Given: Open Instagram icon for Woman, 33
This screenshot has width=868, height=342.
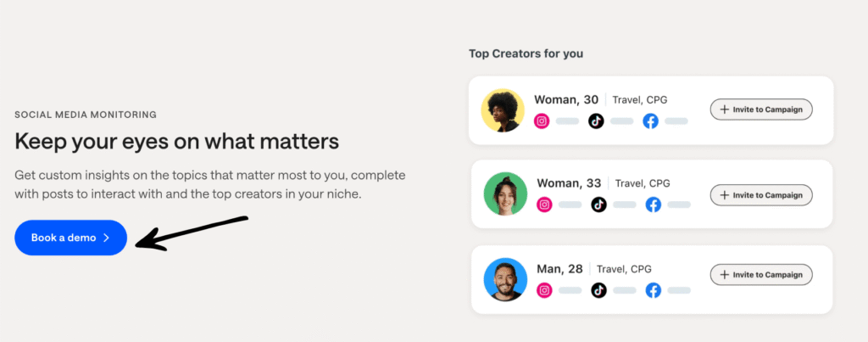Looking at the screenshot, I should [x=545, y=205].
